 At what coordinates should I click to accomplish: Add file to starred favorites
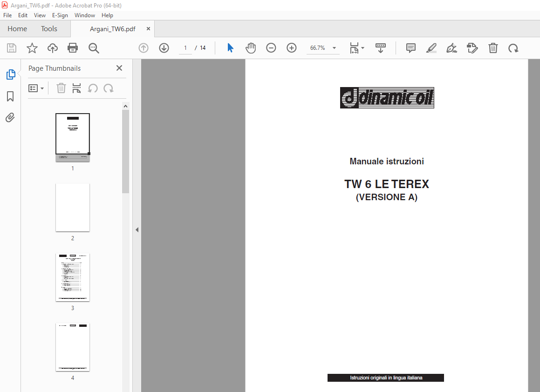(x=32, y=48)
